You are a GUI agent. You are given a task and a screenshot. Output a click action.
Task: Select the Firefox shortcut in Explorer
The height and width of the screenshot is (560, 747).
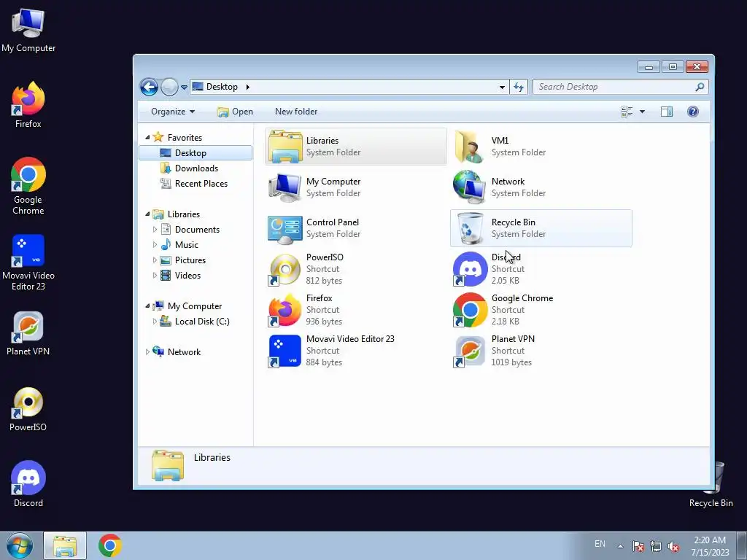pyautogui.click(x=355, y=310)
